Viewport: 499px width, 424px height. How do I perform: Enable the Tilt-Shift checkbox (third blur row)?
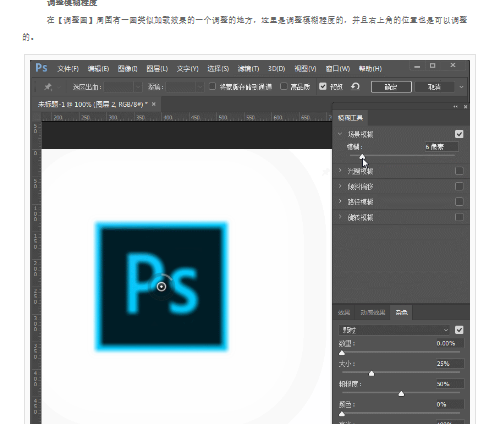(x=459, y=186)
